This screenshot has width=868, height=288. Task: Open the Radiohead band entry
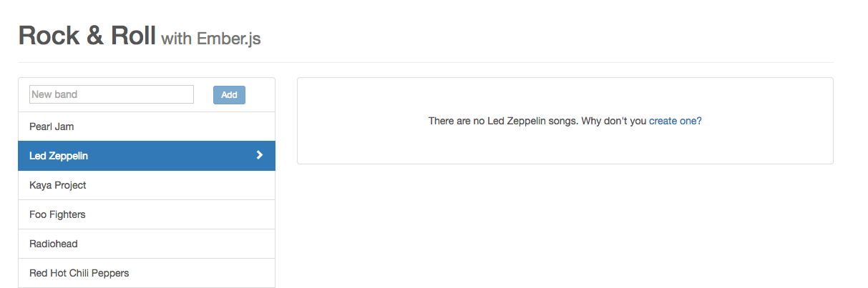tap(147, 244)
